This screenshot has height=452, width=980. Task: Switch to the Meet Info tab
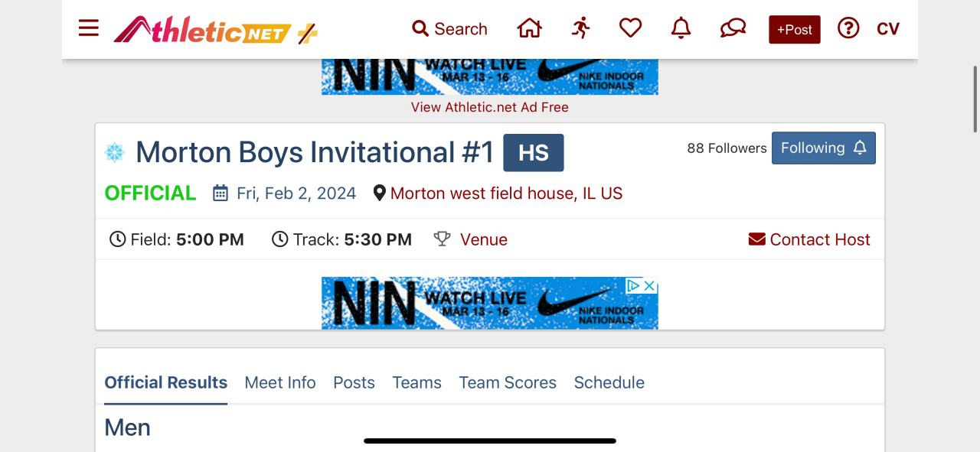coord(280,382)
